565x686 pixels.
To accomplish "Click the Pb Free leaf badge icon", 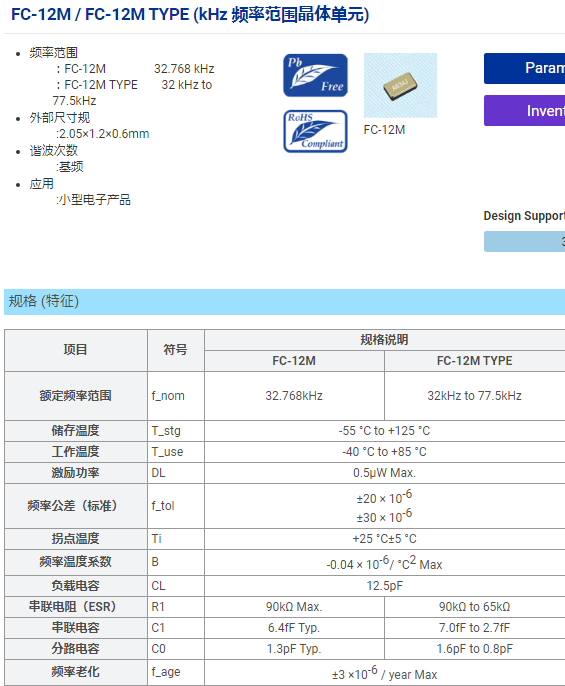I will (315, 75).
